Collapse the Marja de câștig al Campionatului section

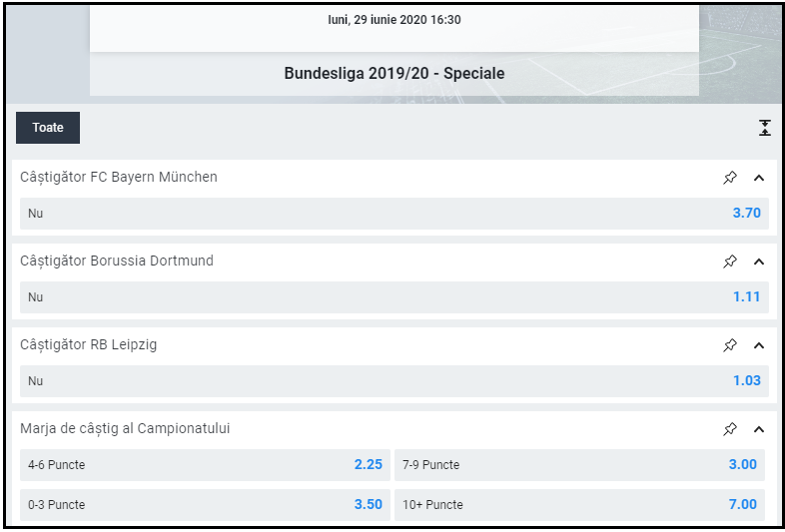pos(758,429)
